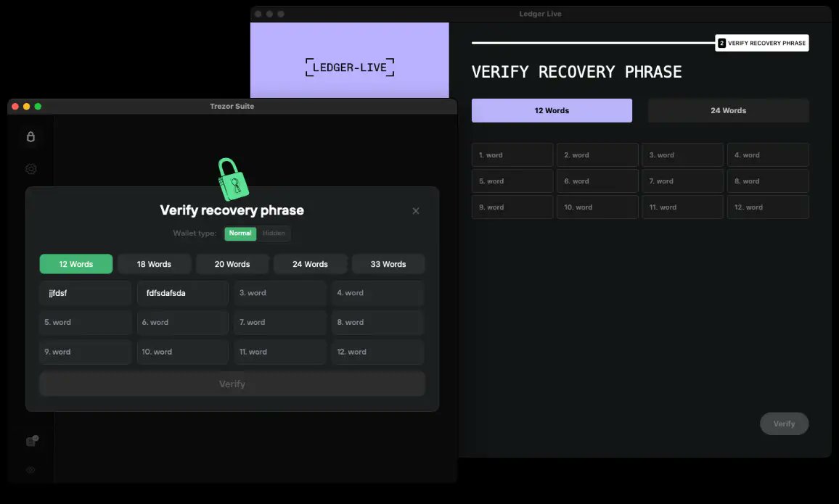
Task: Select 12 Words in Trezor Suite
Action: coord(75,263)
